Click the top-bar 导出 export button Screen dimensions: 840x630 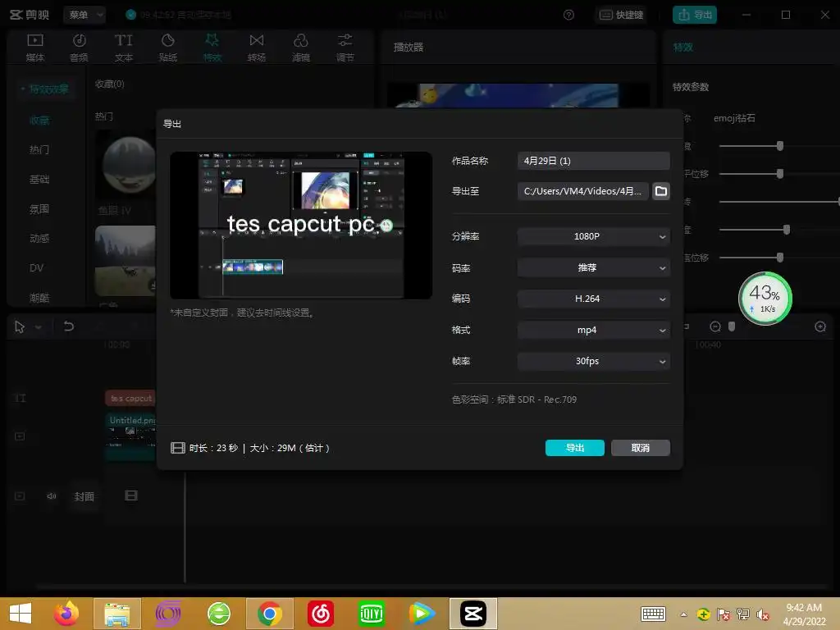click(695, 15)
